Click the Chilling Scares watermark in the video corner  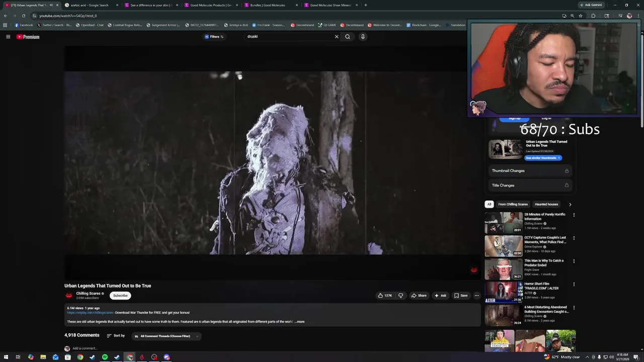coord(473,270)
